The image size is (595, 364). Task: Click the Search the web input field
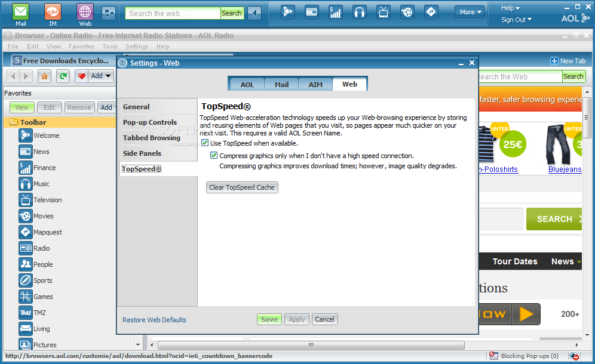click(173, 13)
